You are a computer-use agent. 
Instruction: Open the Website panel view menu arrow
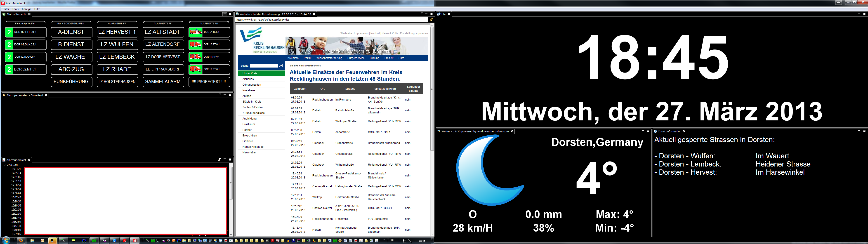point(422,14)
